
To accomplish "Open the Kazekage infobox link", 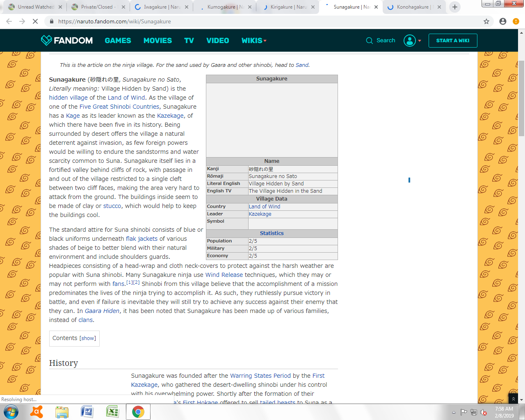I will point(260,214).
